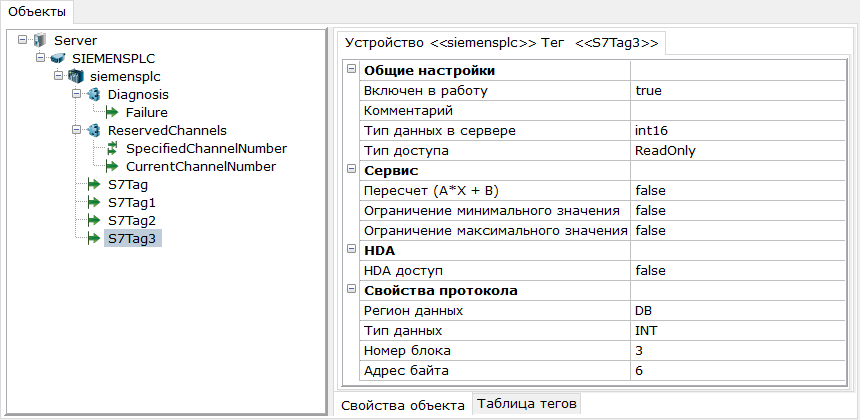This screenshot has height=420, width=860.
Task: Collapse the Свойства протокола property section
Action: (x=352, y=290)
